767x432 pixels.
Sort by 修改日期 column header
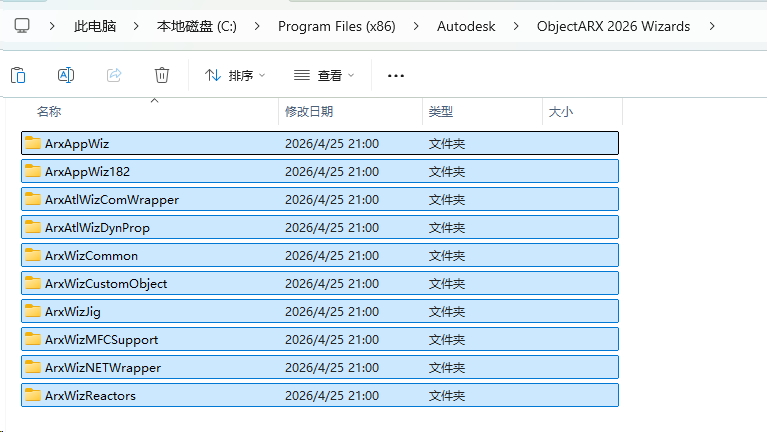pyautogui.click(x=309, y=112)
